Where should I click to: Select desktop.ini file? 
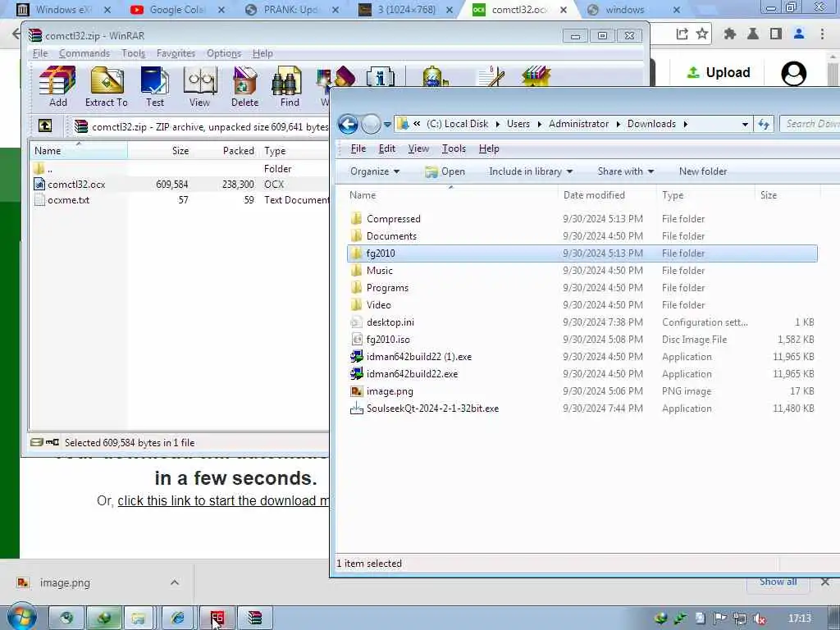(582, 322)
